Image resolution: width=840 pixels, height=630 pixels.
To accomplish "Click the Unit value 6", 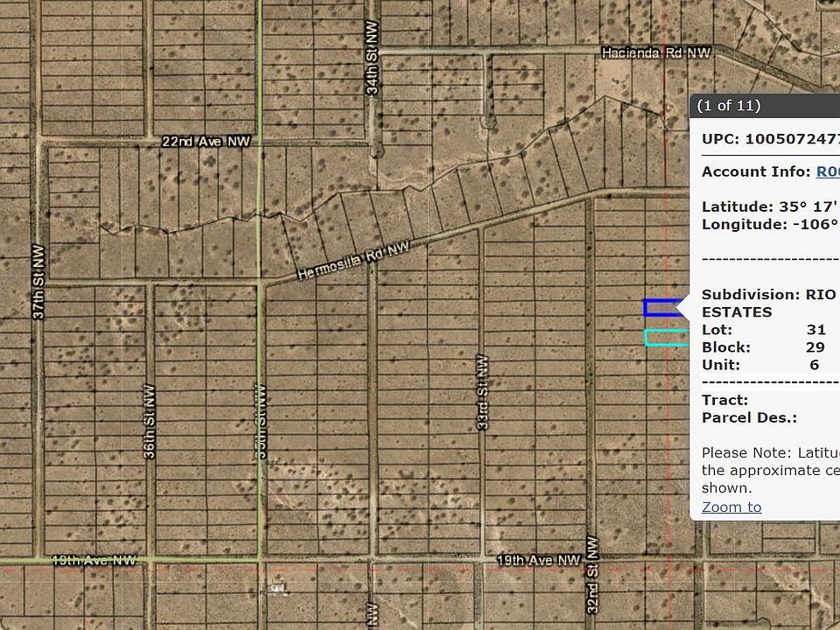I will click(815, 365).
